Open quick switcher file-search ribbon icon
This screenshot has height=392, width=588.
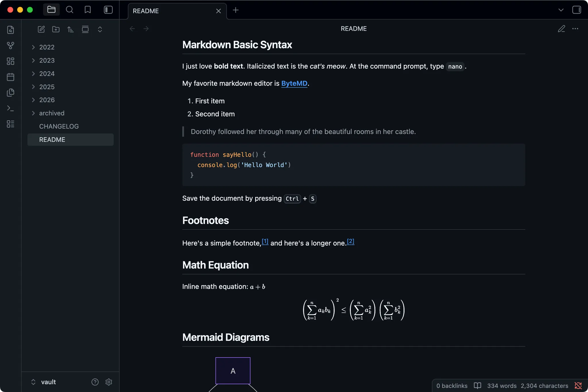pos(11,30)
